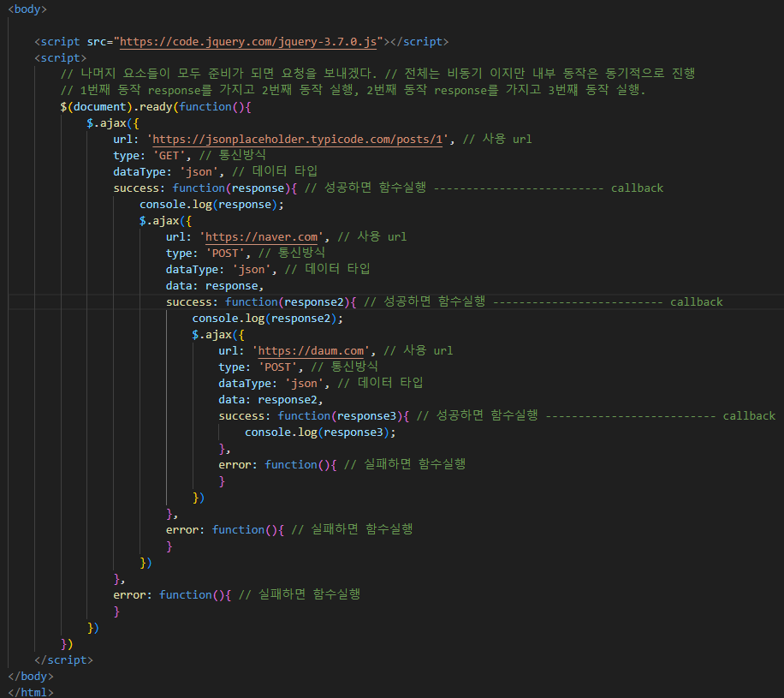The image size is (784, 698).
Task: Click the 'data: response2,' line
Action: (270, 400)
